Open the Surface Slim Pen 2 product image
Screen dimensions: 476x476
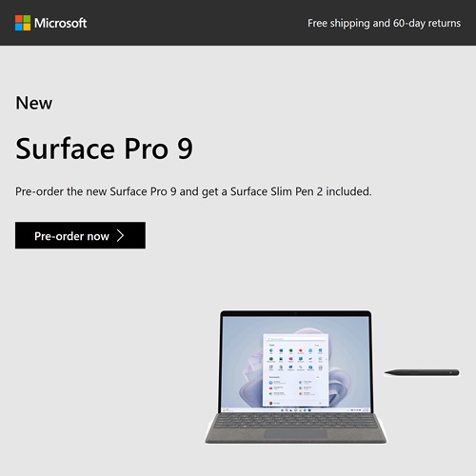click(x=422, y=372)
